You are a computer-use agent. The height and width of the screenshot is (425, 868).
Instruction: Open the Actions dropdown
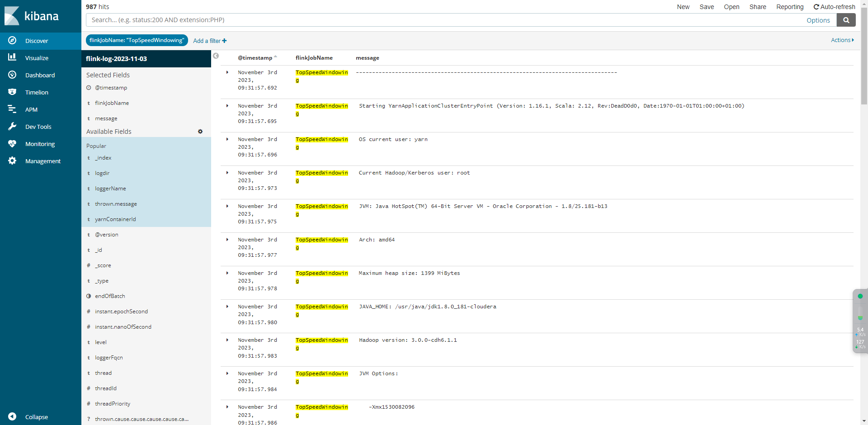tap(842, 40)
